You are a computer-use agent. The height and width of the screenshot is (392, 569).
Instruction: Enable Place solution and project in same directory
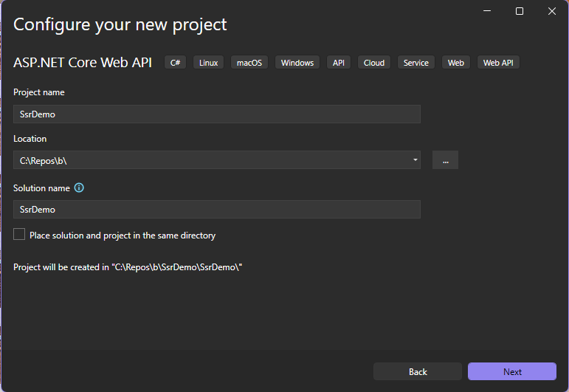point(19,234)
